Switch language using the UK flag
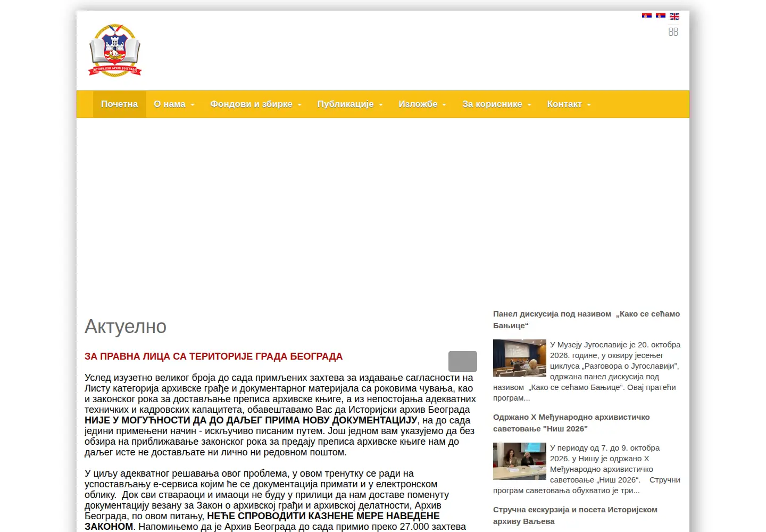Image resolution: width=766 pixels, height=532 pixels. 674,16
